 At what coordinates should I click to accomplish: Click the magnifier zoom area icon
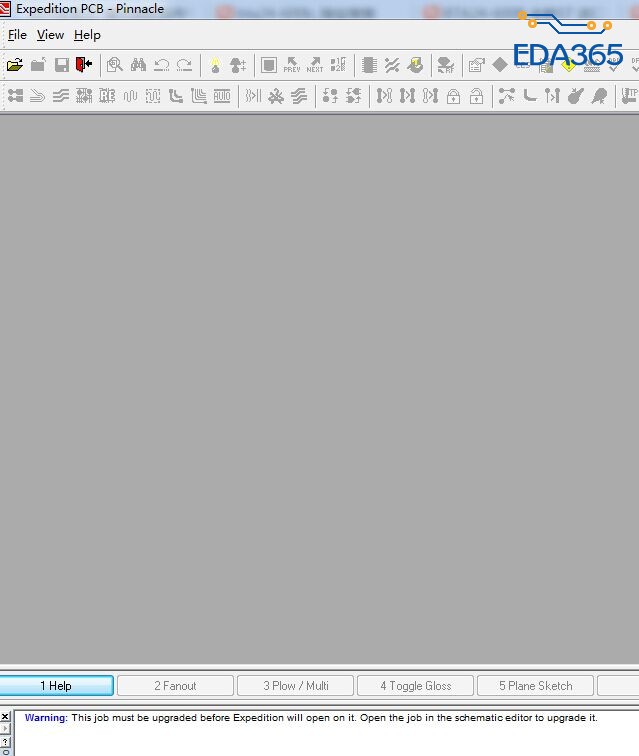[115, 65]
